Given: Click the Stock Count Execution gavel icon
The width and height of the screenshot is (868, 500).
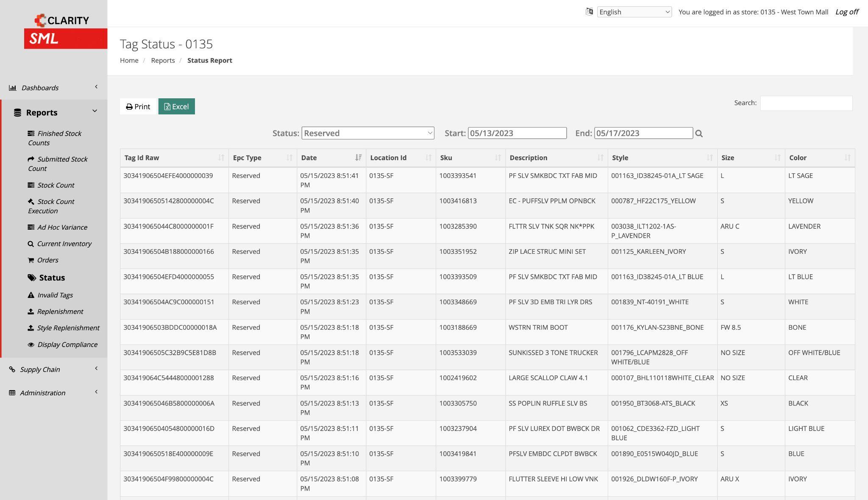Looking at the screenshot, I should tap(31, 202).
